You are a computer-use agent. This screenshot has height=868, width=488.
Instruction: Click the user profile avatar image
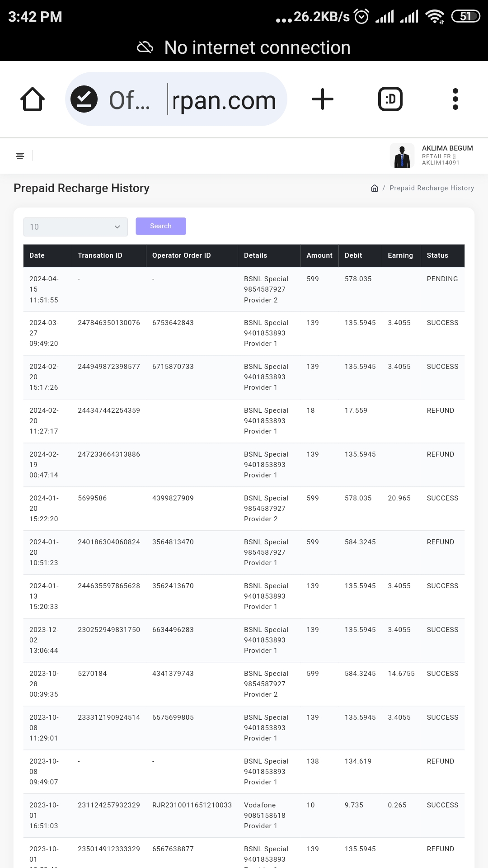point(402,156)
